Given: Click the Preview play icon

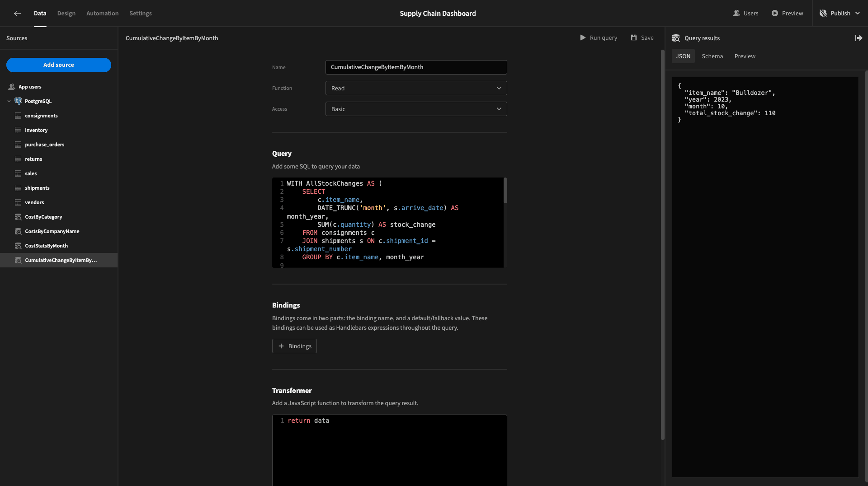Looking at the screenshot, I should pyautogui.click(x=775, y=14).
